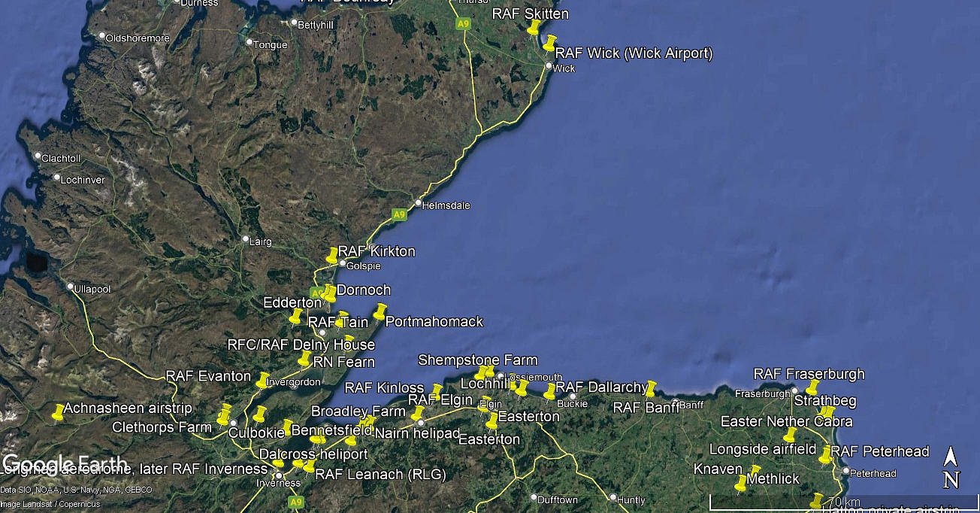This screenshot has height=513, width=980.
Task: Click the 'RAF Skitten' label
Action: tap(531, 14)
